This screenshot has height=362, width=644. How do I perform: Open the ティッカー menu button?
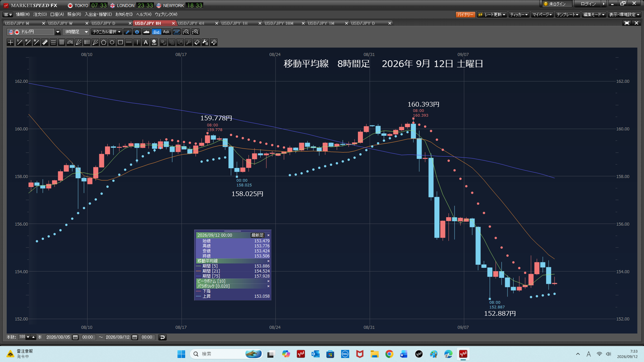click(519, 15)
